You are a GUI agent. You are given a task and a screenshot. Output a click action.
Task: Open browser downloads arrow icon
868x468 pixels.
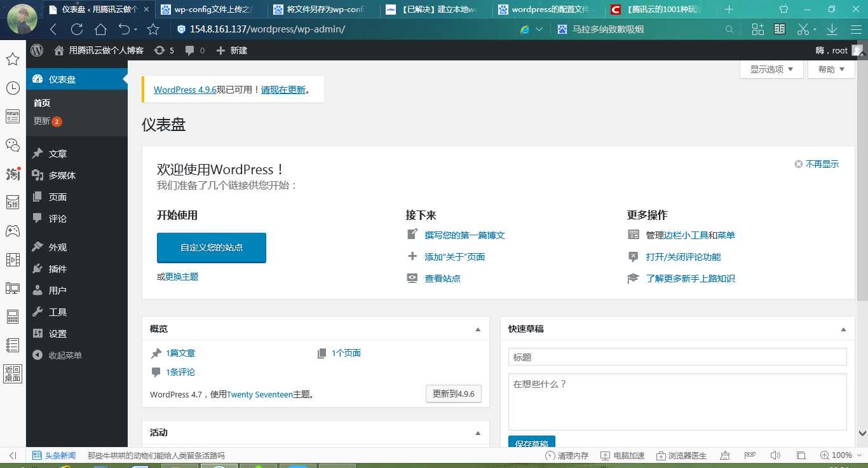(832, 29)
